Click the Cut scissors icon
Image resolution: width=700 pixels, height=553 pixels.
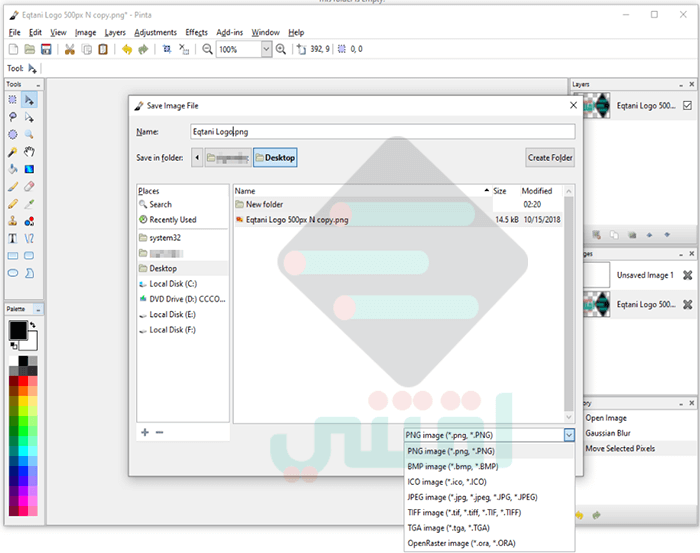pos(69,49)
